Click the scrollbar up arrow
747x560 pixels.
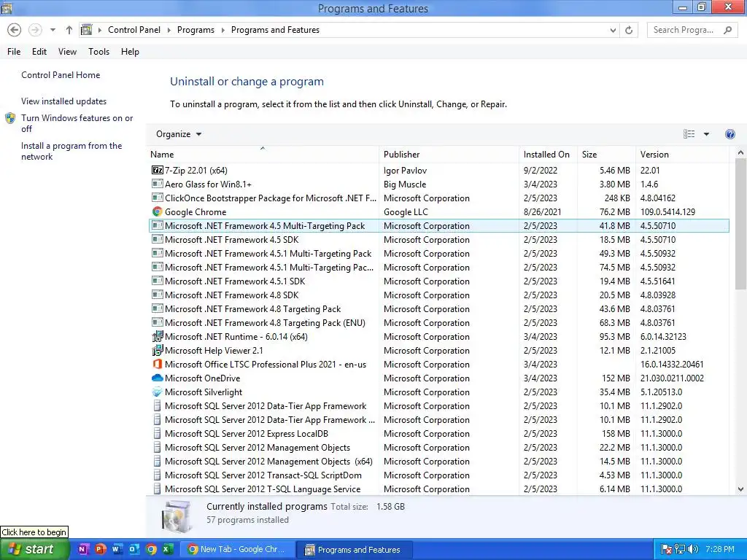[x=740, y=153]
